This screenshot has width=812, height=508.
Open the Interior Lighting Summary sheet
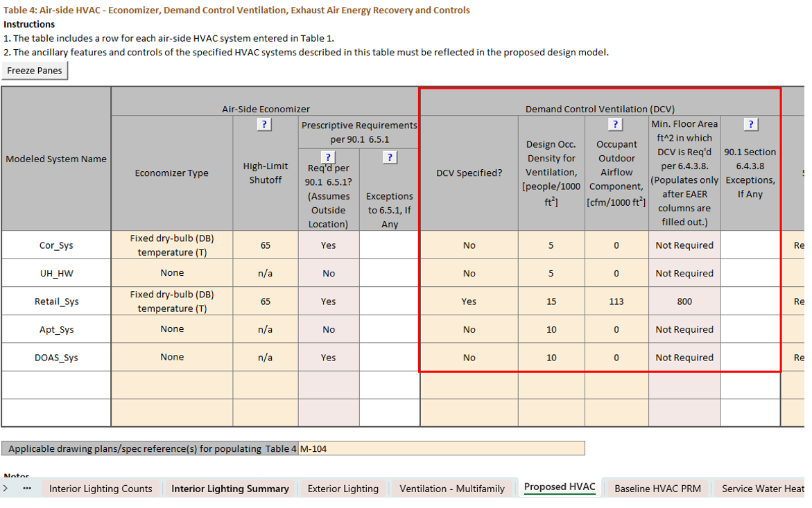(x=230, y=489)
